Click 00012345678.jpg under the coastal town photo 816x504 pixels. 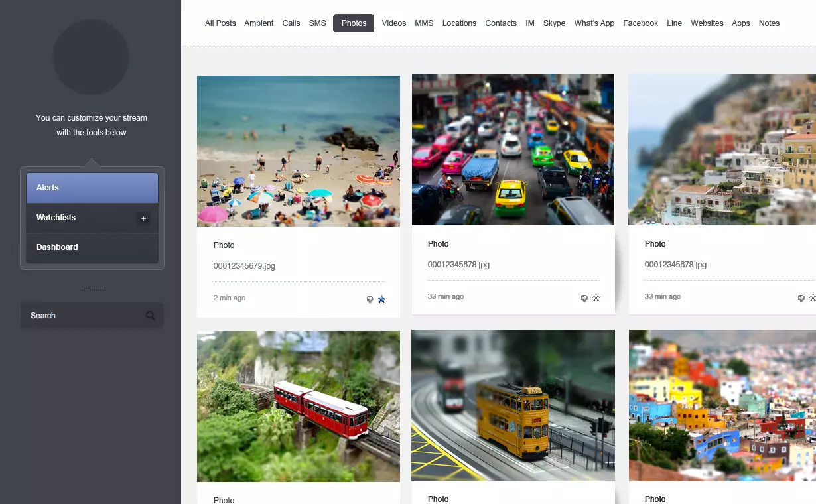[675, 265]
